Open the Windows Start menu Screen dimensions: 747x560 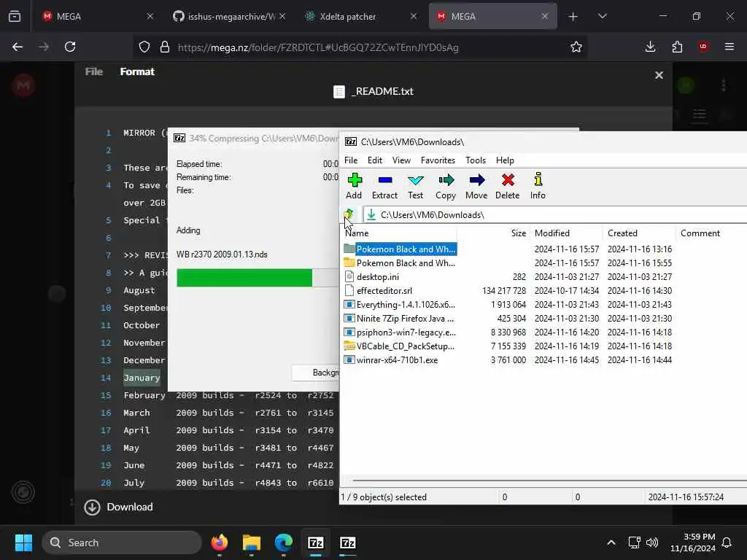[23, 542]
